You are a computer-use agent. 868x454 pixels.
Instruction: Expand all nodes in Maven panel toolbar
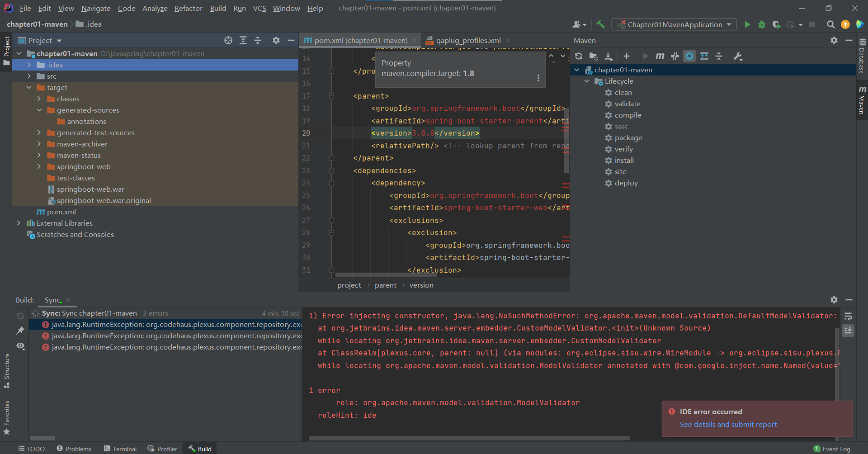click(x=704, y=56)
